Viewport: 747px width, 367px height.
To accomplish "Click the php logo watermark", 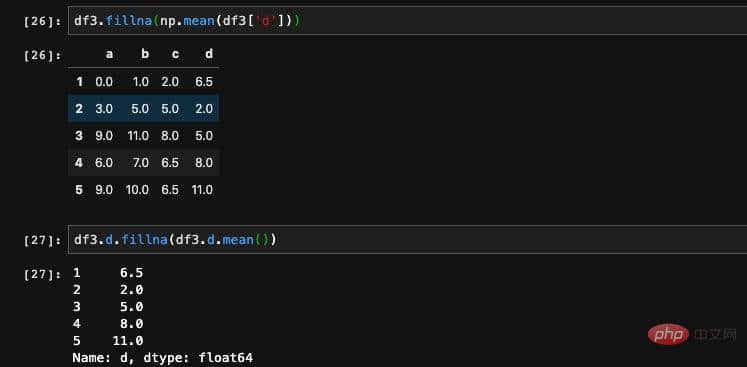I will 668,335.
